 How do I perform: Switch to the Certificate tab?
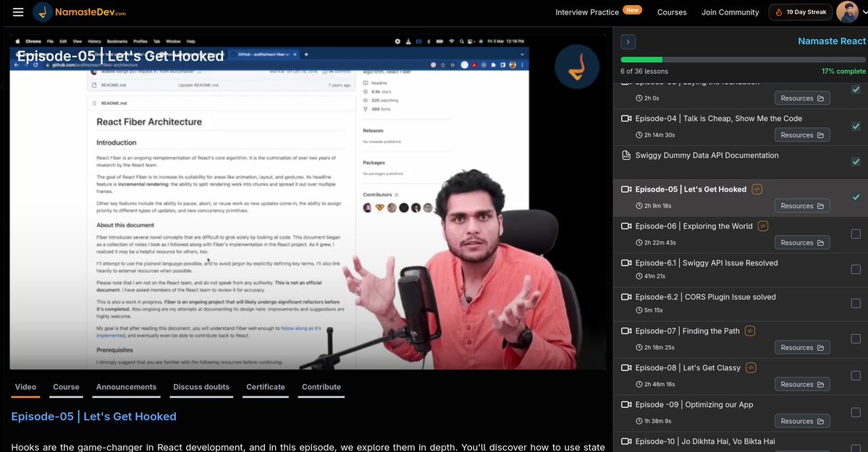pos(266,387)
